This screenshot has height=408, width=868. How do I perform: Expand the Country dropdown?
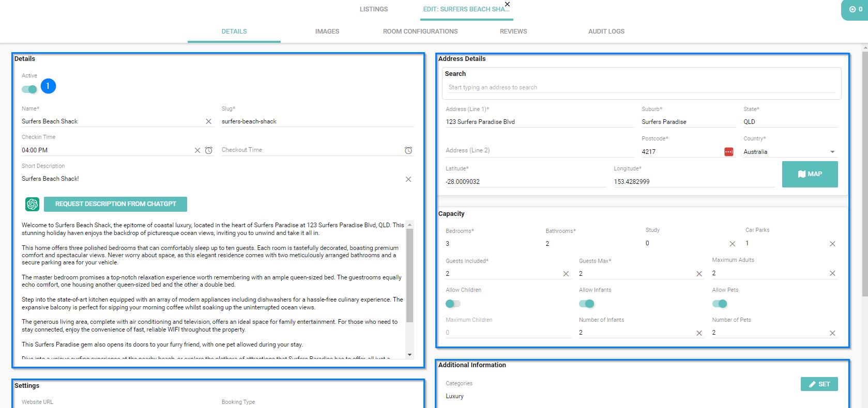(x=832, y=152)
